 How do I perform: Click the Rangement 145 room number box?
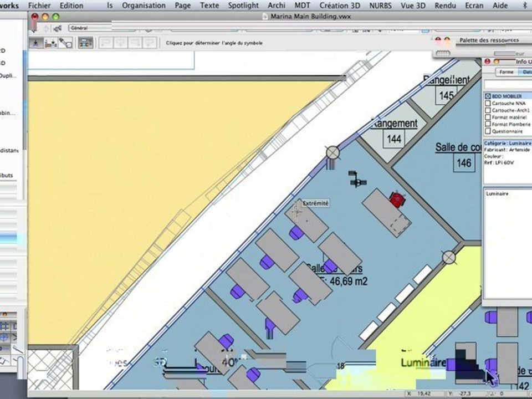[x=446, y=95]
